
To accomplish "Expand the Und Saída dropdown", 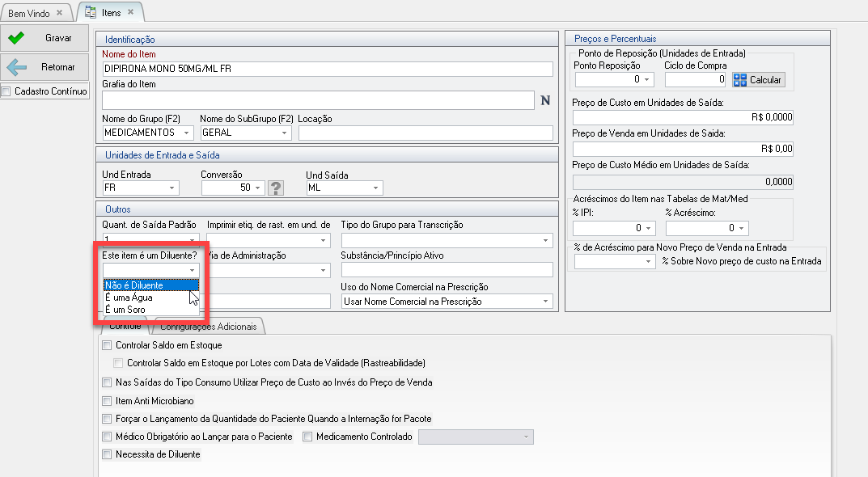I will [375, 188].
